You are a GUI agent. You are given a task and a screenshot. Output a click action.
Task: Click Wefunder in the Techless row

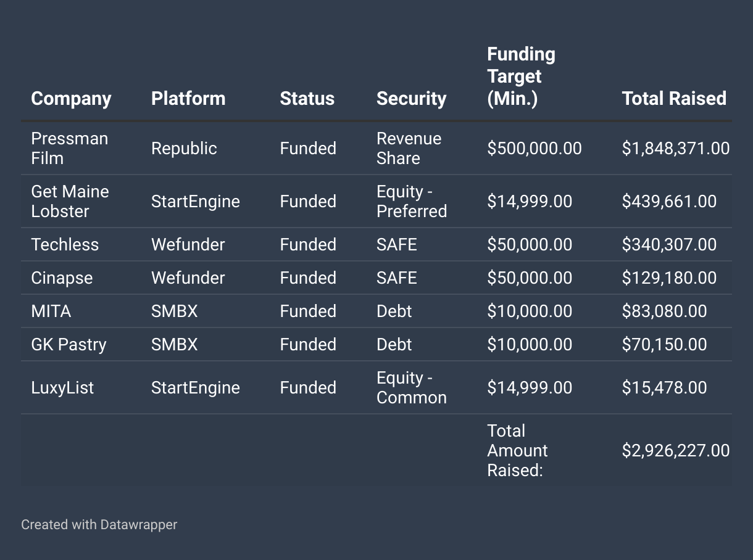188,244
